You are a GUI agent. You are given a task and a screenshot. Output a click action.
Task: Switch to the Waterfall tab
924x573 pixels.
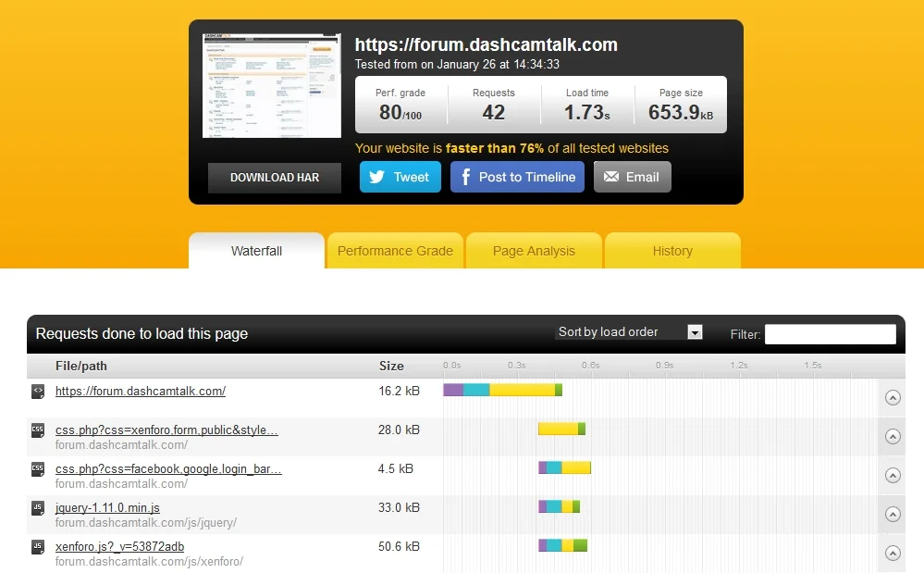tap(256, 251)
